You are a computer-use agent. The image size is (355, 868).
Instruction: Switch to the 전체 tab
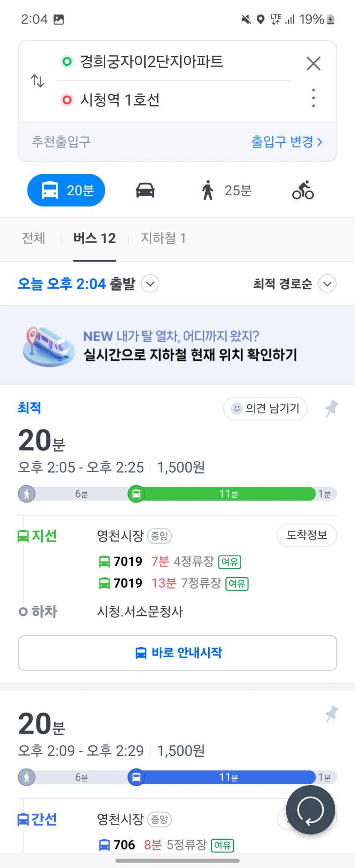[33, 238]
